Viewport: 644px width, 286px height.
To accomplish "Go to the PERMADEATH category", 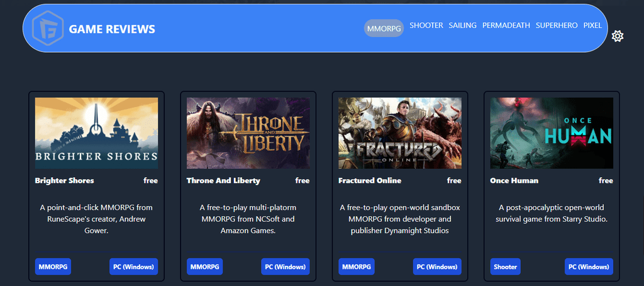I will [x=506, y=26].
